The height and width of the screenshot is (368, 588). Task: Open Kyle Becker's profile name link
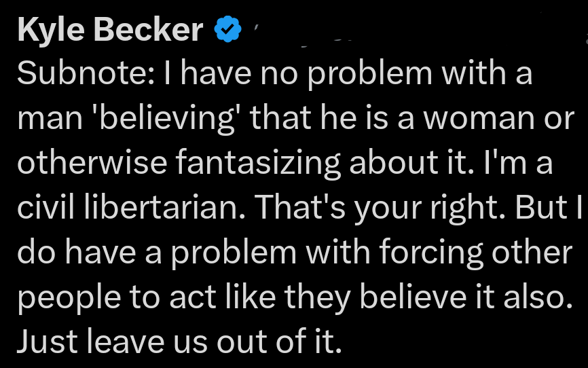click(109, 31)
